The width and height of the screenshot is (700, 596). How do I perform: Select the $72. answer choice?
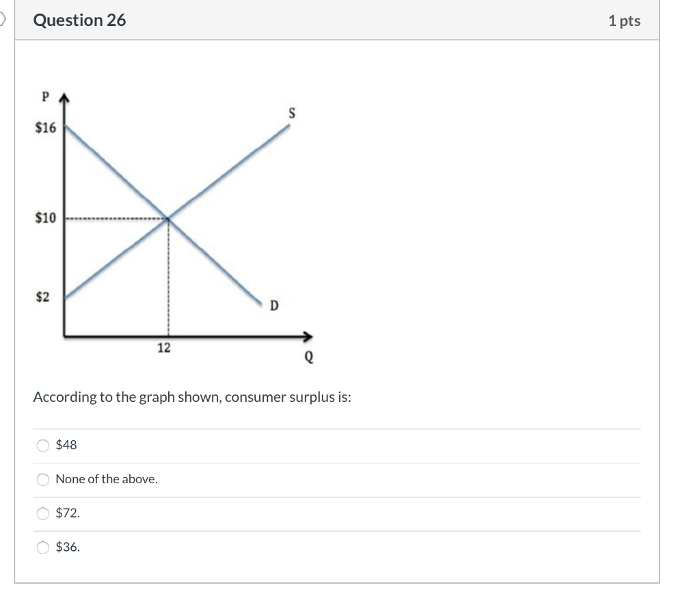[42, 513]
